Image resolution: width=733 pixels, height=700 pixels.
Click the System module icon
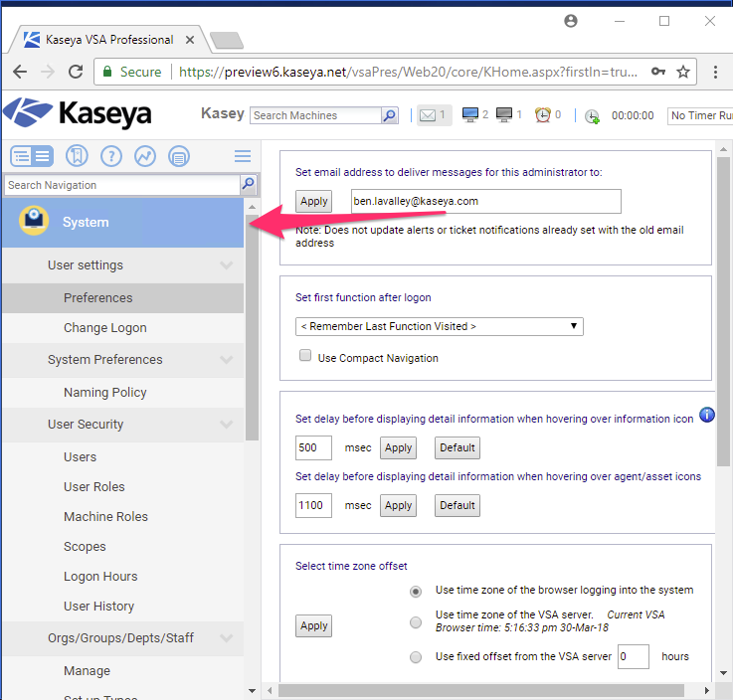34,220
